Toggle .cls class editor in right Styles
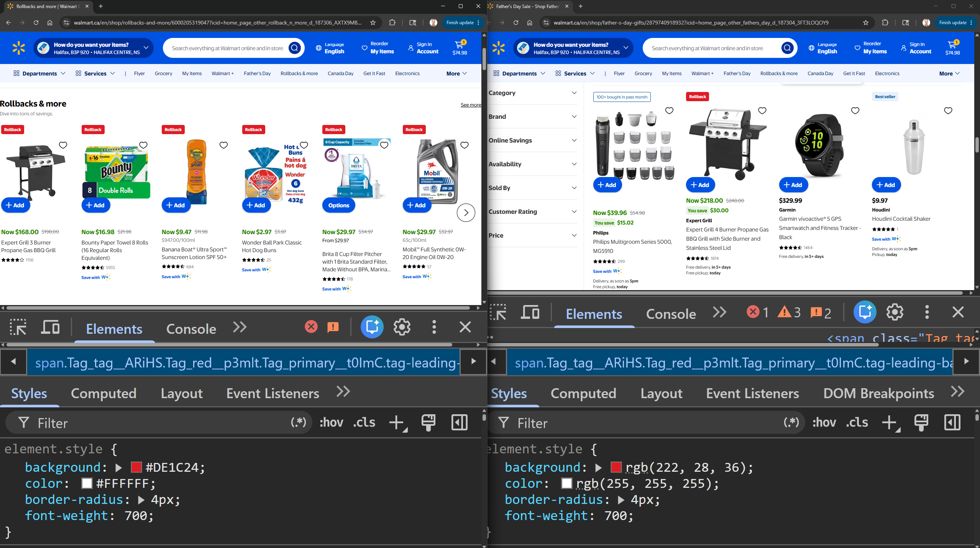 tap(857, 422)
